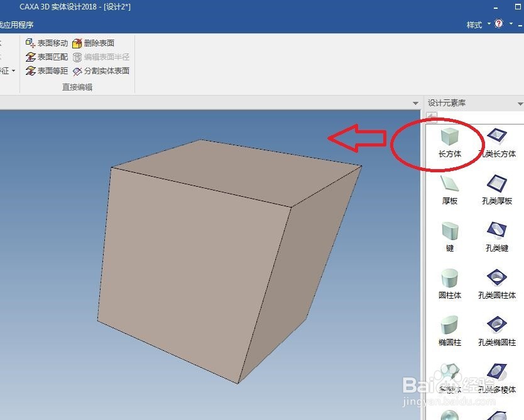Select the 表面等距 (offset face) tool
Viewport: 524px width, 420px height.
click(46, 71)
